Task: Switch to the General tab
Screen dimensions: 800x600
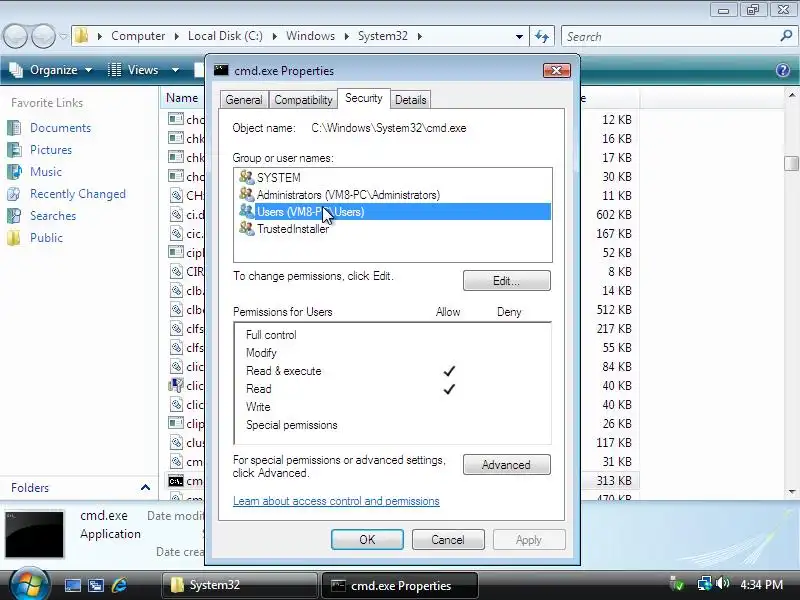Action: click(x=243, y=99)
